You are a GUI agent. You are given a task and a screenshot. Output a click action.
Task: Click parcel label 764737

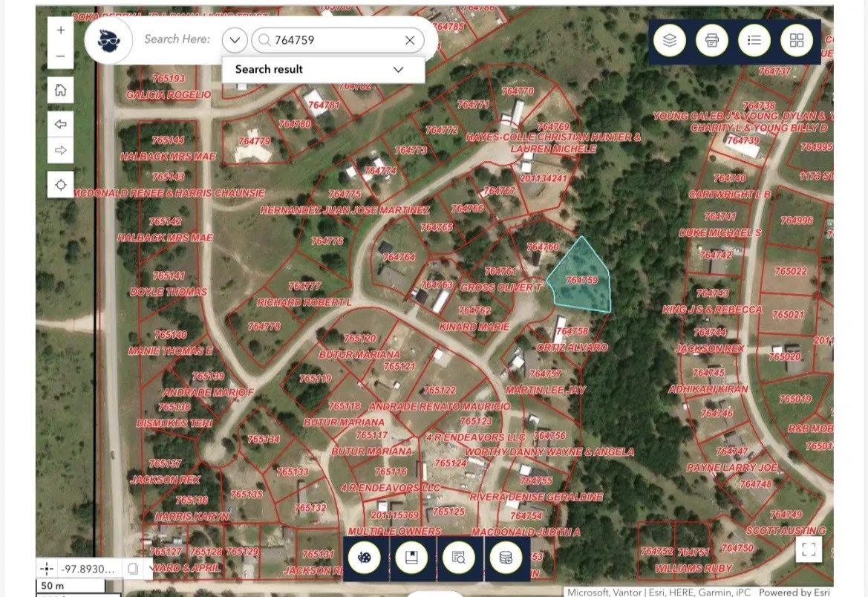pos(774,71)
